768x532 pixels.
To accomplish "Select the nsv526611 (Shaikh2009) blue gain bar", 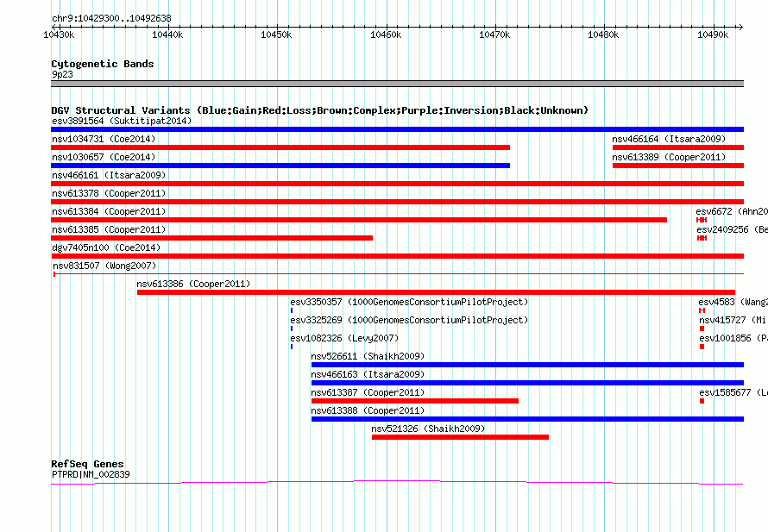I will [x=527, y=365].
